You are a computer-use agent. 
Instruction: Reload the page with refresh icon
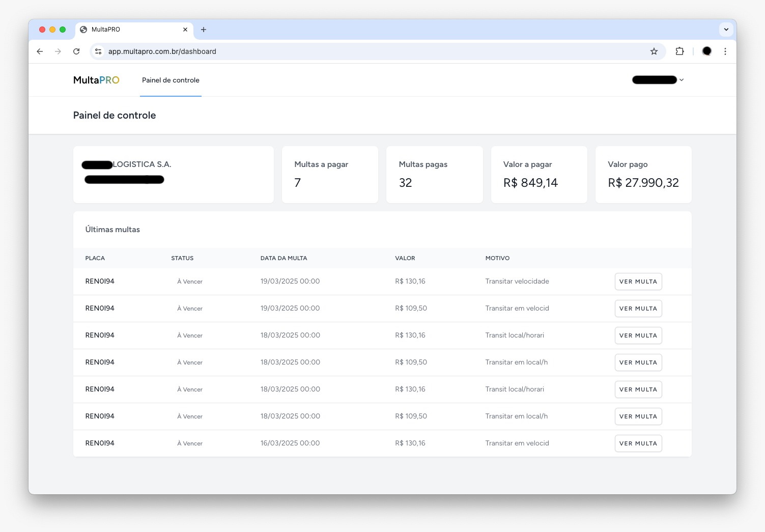76,51
